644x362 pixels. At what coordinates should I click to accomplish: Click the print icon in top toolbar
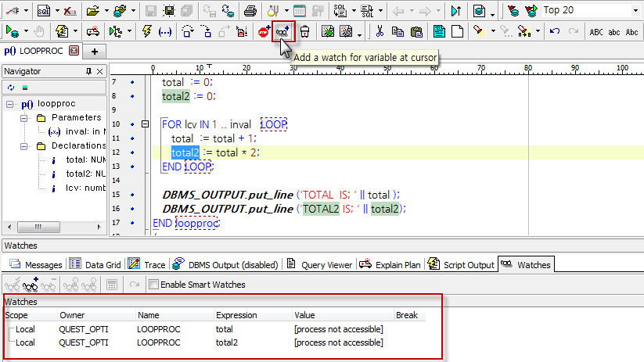click(250, 11)
